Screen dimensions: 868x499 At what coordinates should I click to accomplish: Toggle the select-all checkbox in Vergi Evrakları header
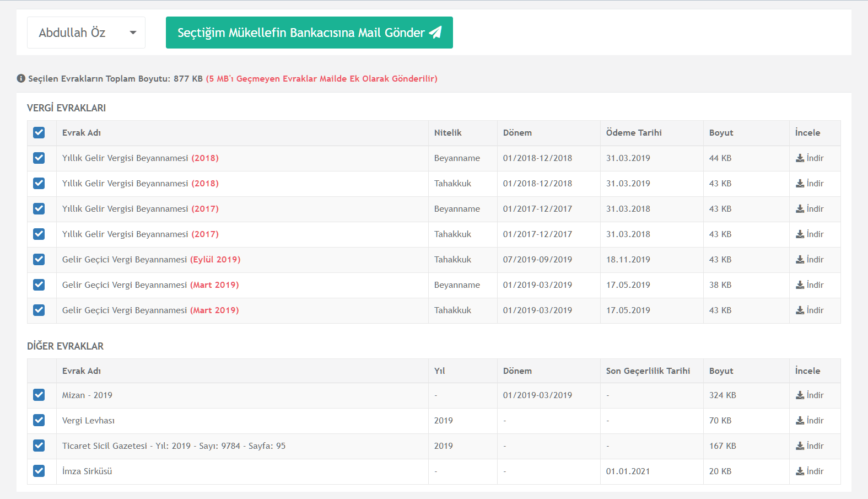(39, 132)
